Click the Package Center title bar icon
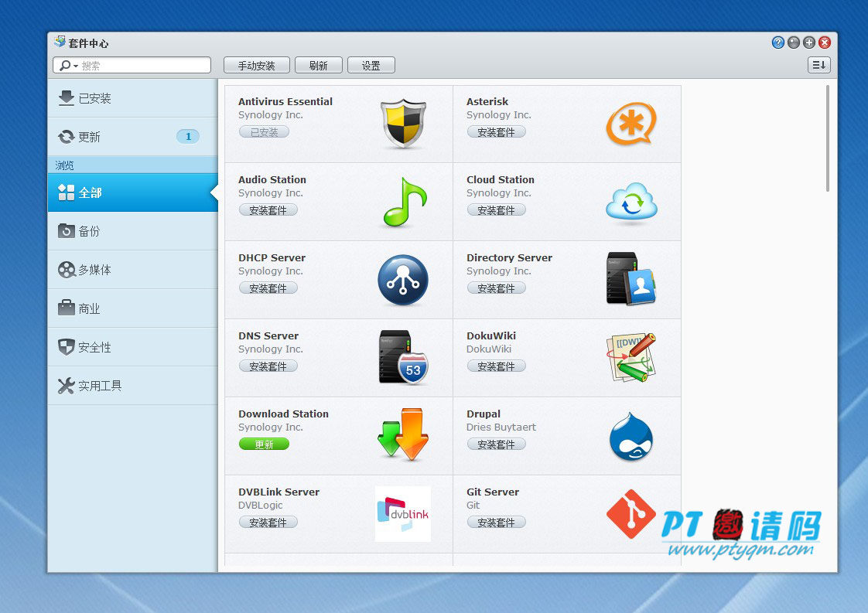 coord(60,42)
